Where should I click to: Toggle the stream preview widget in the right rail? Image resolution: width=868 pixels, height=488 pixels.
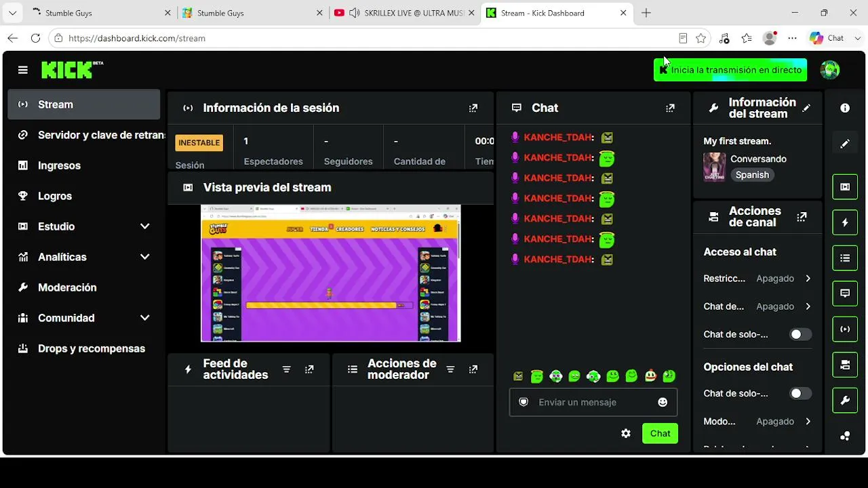845,187
